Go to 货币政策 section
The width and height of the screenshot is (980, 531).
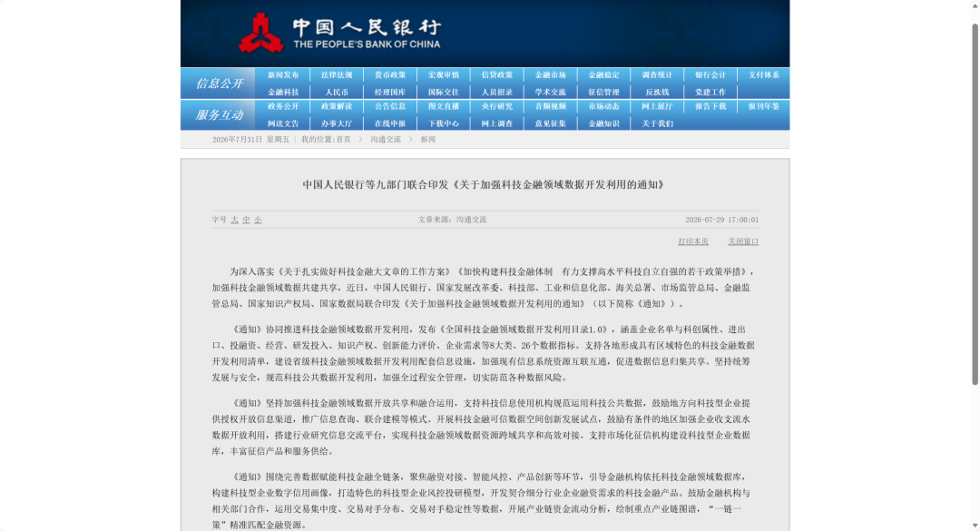[390, 75]
